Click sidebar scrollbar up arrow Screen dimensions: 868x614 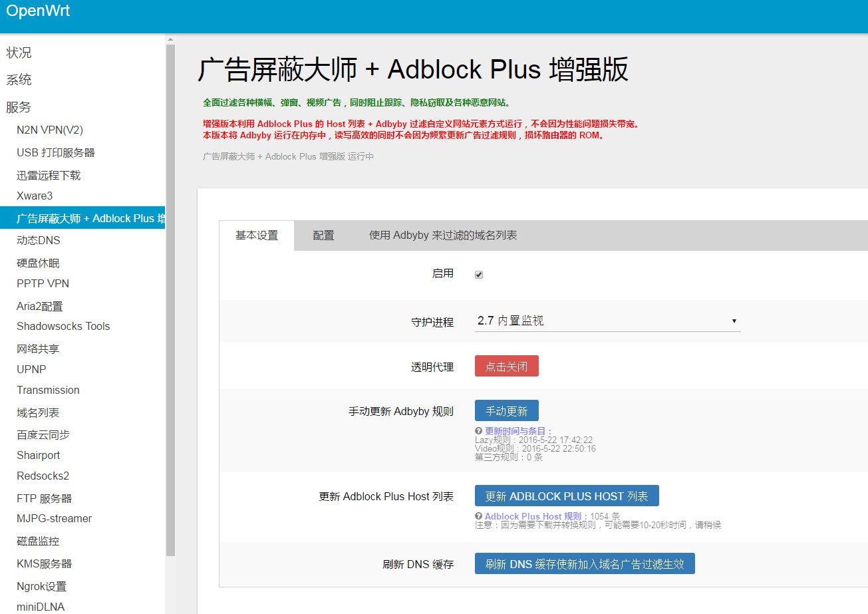click(x=170, y=39)
